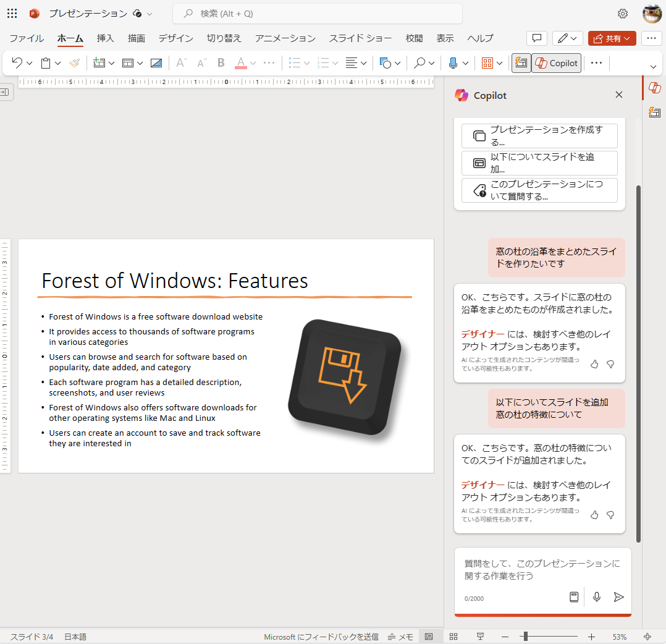This screenshot has width=666, height=644.
Task: Switch to the アニメーション tab
Action: [x=285, y=38]
